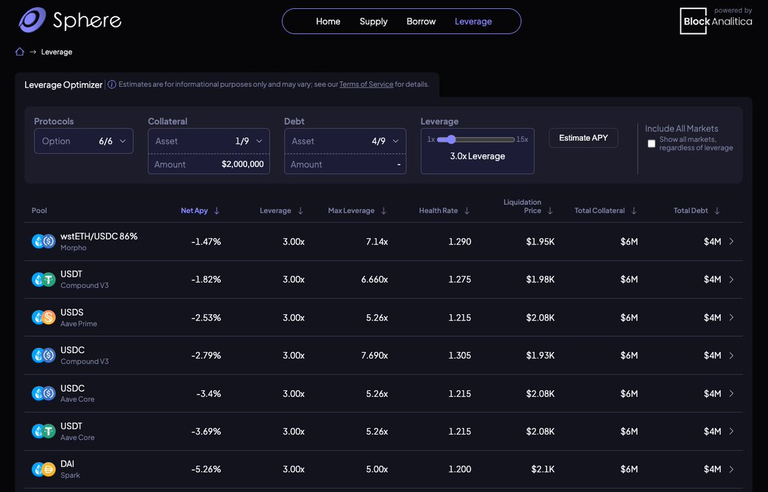Go to the Supply tab
This screenshot has height=492, width=768.
coord(373,22)
